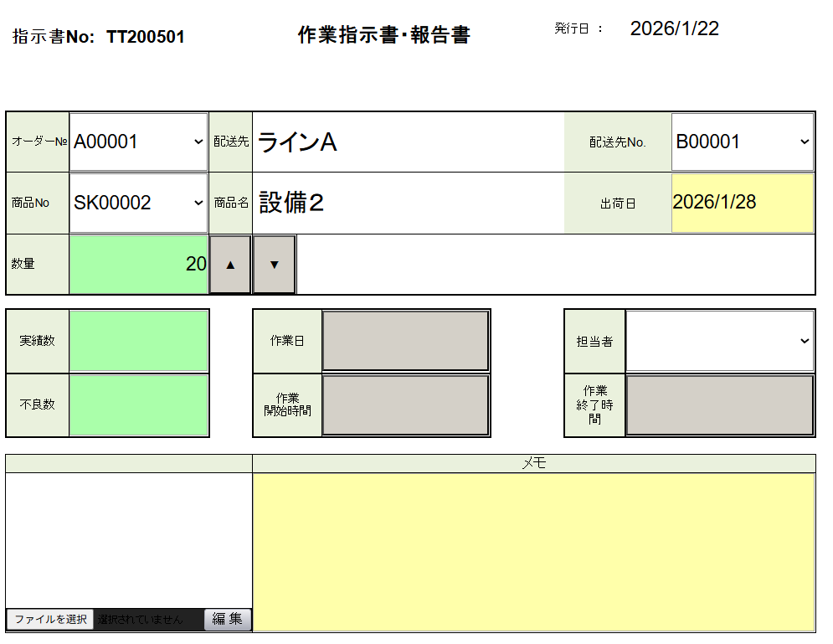Click the 作業日 field
The height and width of the screenshot is (644, 833).
click(405, 341)
